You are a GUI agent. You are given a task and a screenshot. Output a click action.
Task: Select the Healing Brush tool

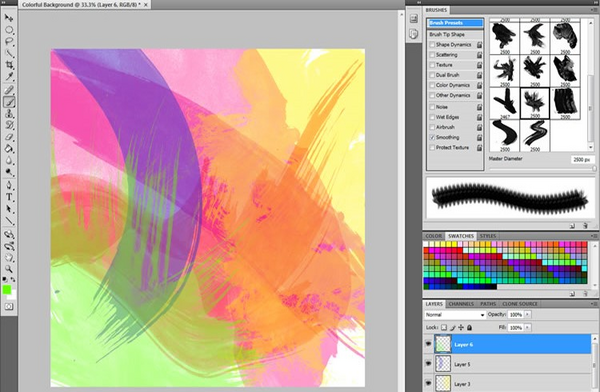[x=9, y=90]
